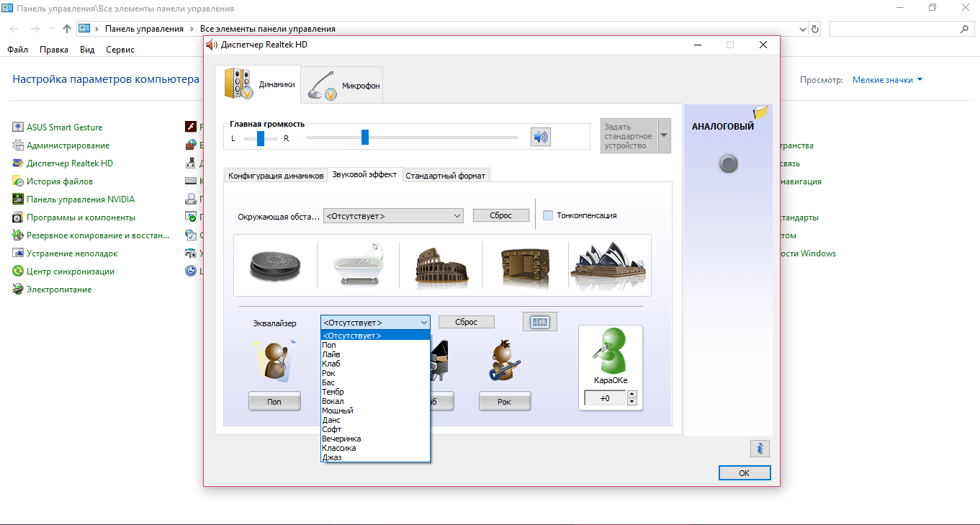Screen dimensions: 980x525
Task: Choose Бас in equalizer list
Action: point(375,382)
